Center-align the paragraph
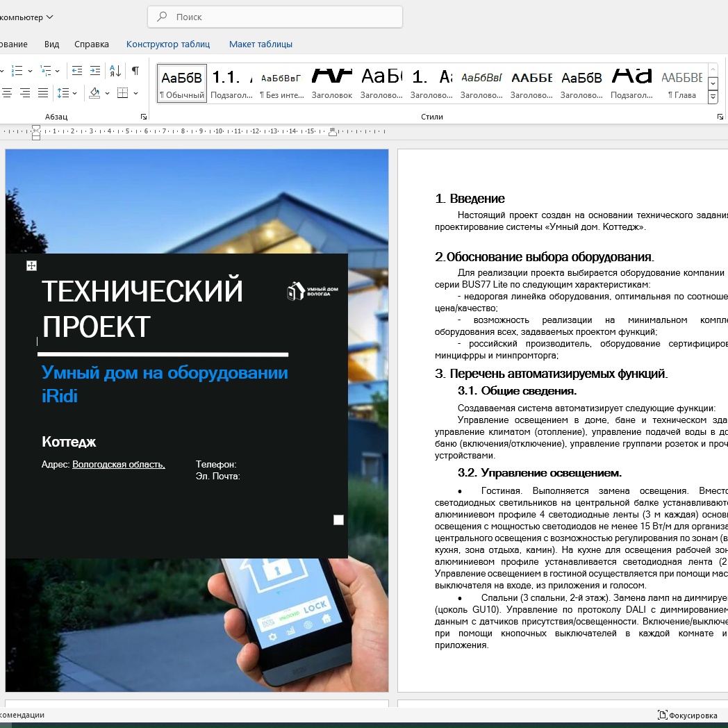 [7, 93]
